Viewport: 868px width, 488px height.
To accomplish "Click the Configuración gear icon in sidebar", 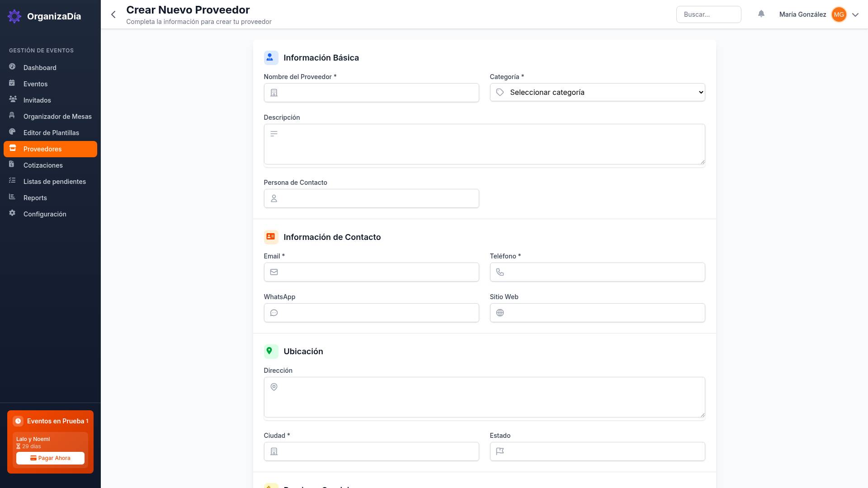I will [x=12, y=213].
